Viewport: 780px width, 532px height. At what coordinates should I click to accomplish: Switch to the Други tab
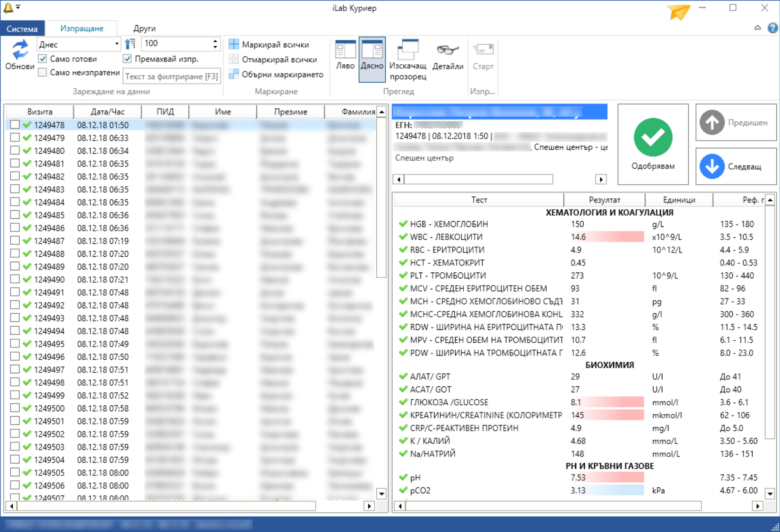click(144, 29)
